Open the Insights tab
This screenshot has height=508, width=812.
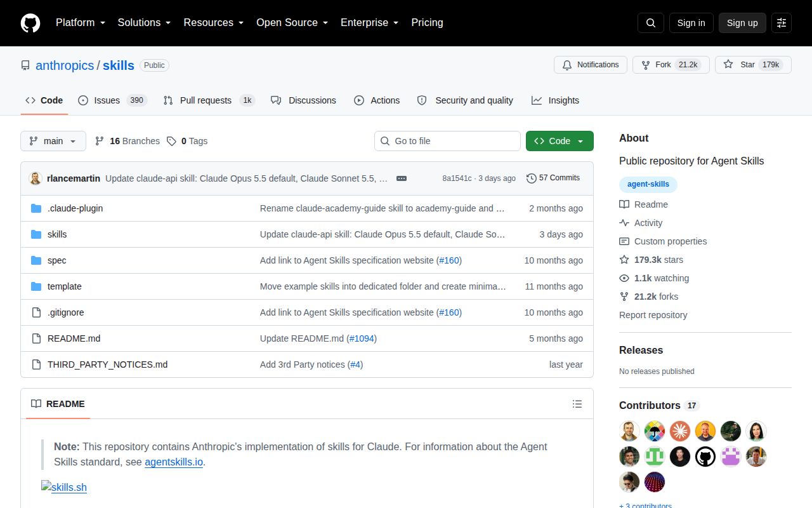[555, 100]
